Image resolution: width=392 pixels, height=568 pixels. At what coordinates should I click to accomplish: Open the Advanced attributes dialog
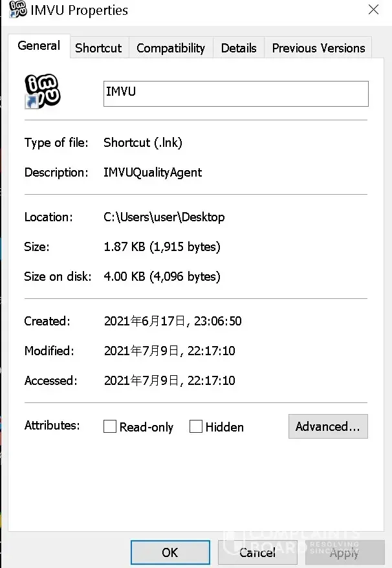328,427
